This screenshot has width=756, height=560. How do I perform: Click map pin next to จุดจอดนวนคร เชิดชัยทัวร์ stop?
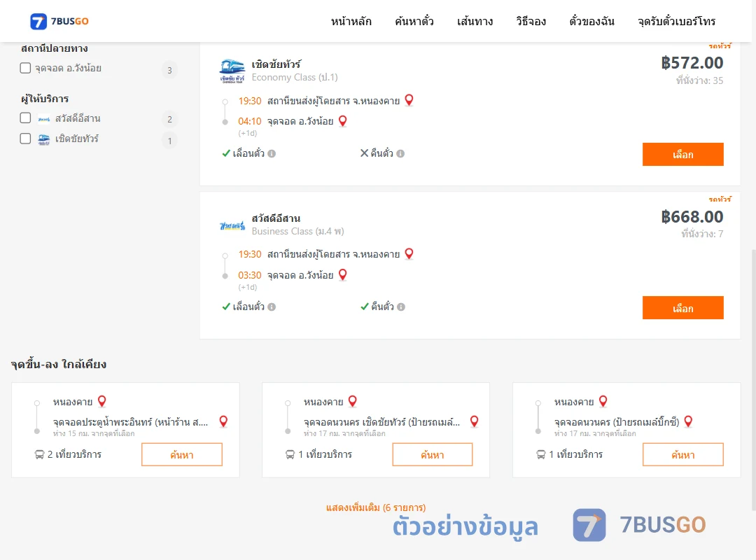pos(475,421)
